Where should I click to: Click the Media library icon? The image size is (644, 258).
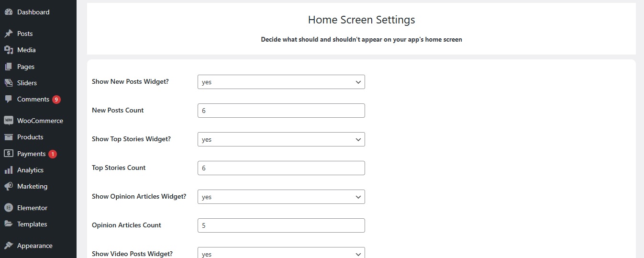point(8,50)
